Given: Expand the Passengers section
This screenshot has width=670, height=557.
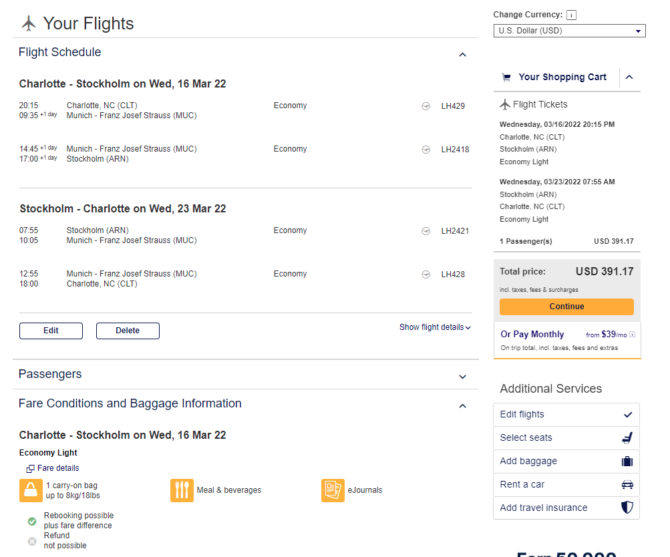Looking at the screenshot, I should pos(462,377).
